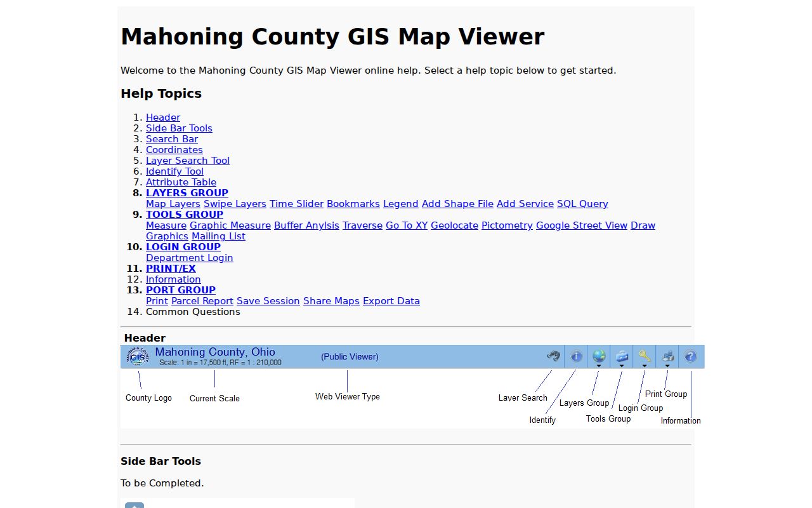The image size is (812, 508).
Task: Open the Graphic Measure link
Action: coord(230,225)
